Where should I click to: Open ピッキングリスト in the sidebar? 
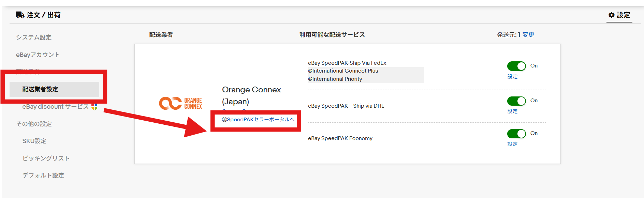(x=46, y=158)
